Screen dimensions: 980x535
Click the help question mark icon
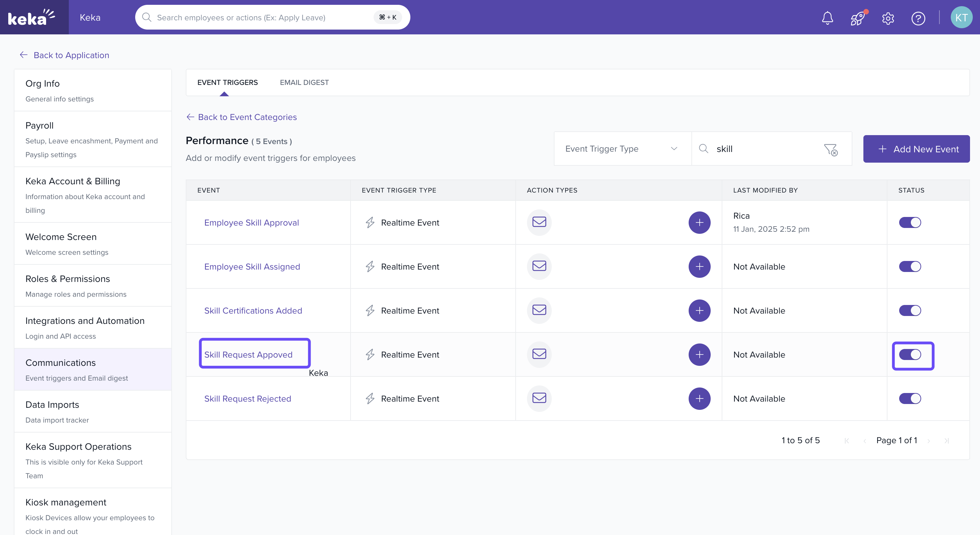tap(918, 18)
